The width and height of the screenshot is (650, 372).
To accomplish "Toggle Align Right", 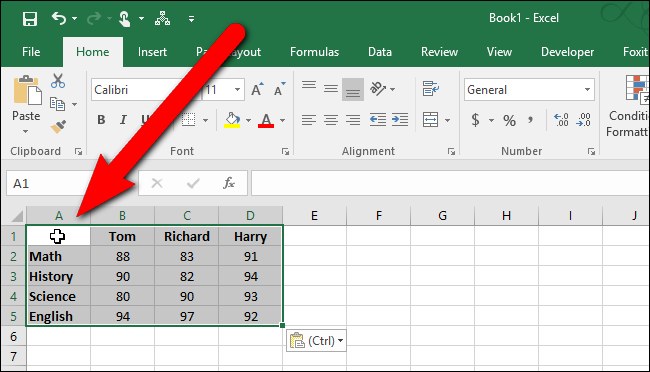I will tap(353, 120).
